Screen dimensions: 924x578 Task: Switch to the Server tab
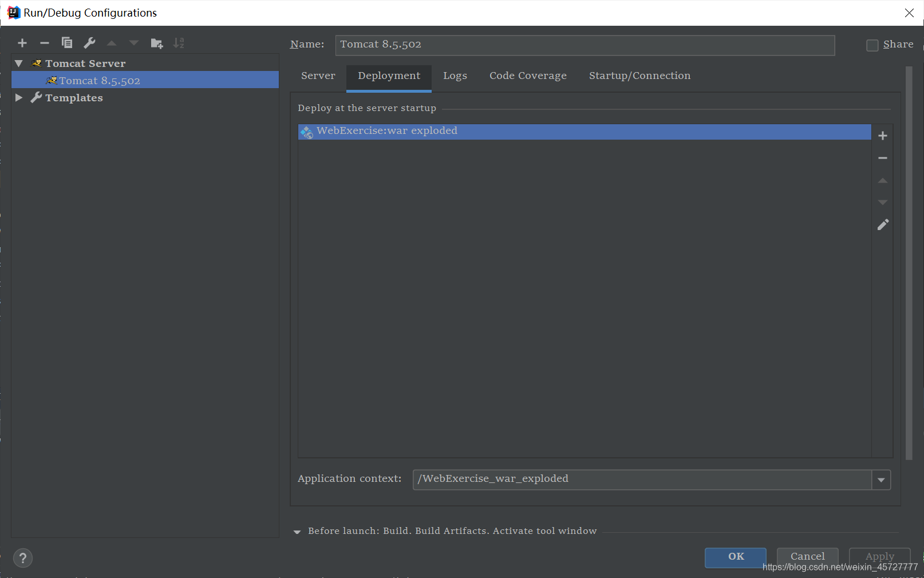[x=318, y=75]
